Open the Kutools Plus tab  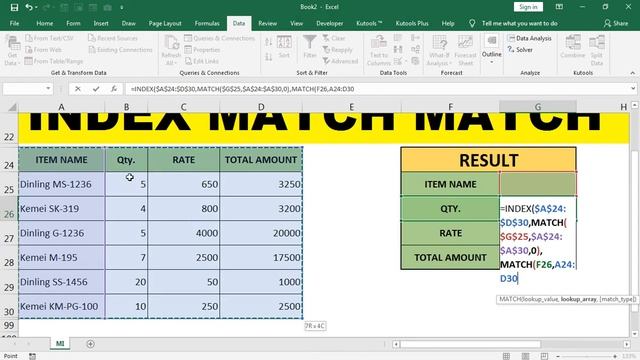[412, 24]
